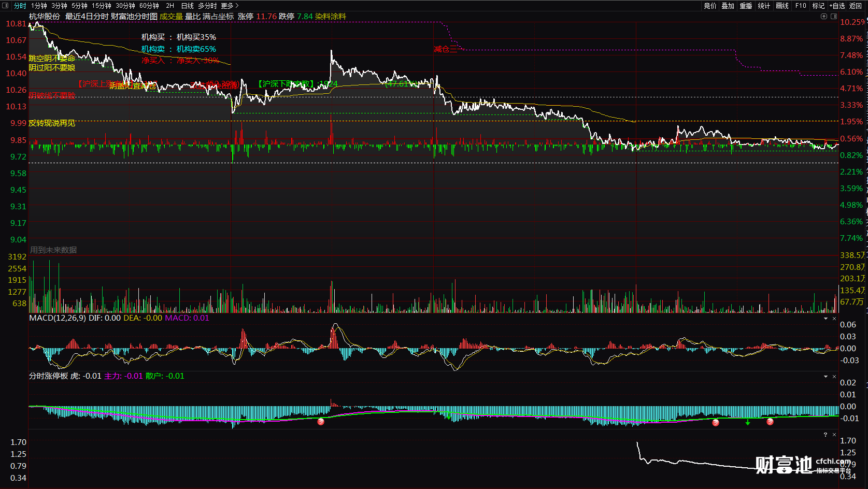Click the question mark help icon

coord(826,435)
